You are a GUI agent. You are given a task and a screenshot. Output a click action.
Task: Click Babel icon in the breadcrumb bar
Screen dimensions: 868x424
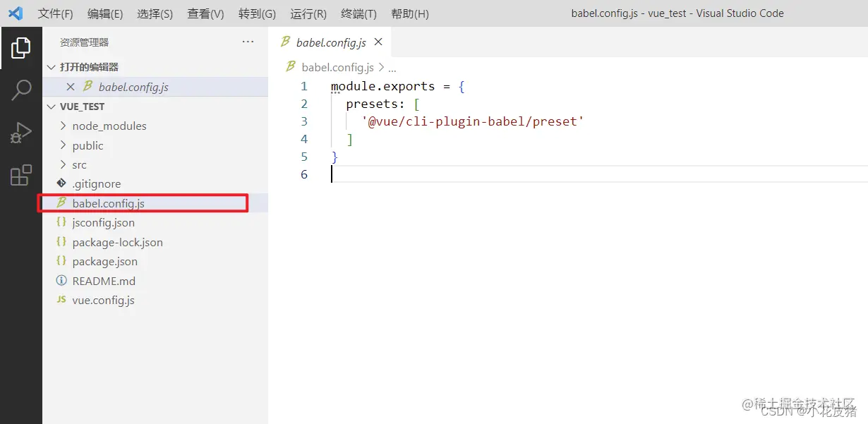[290, 67]
